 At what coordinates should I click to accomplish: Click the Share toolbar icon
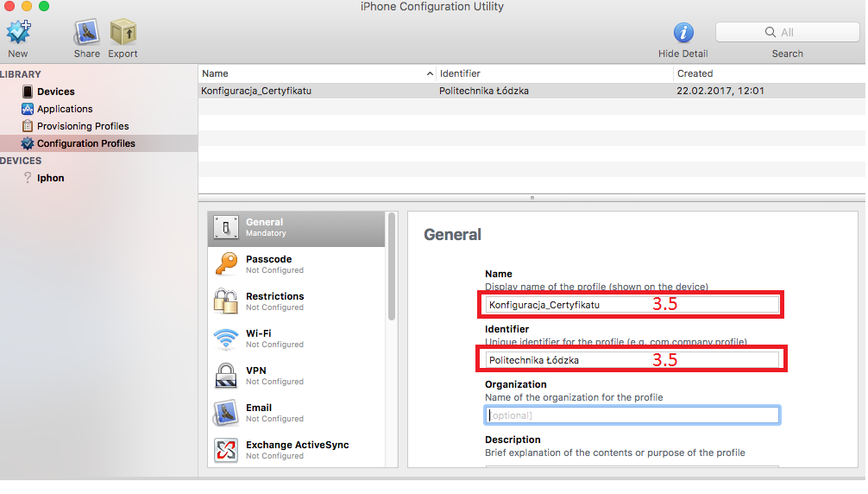(86, 32)
